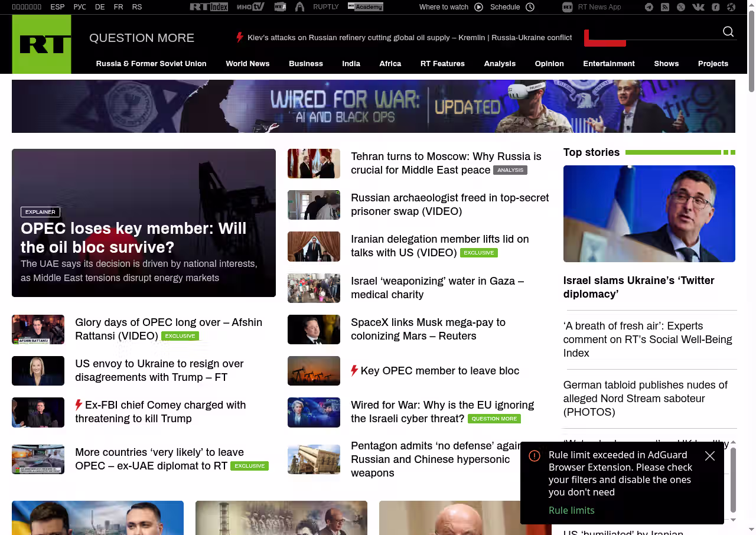Image resolution: width=756 pixels, height=535 pixels.
Task: Click the RT green logo
Action: tap(41, 44)
